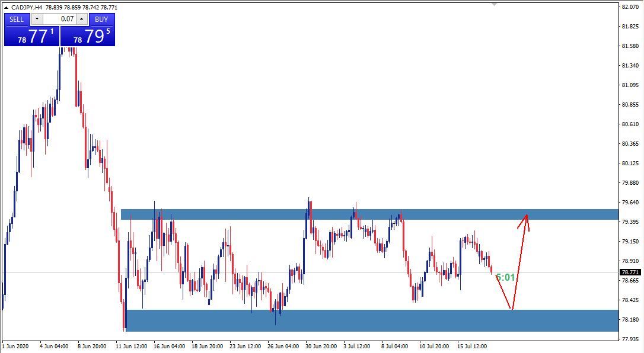
Task: Click the SELL button in one-click panel
Action: click(17, 20)
